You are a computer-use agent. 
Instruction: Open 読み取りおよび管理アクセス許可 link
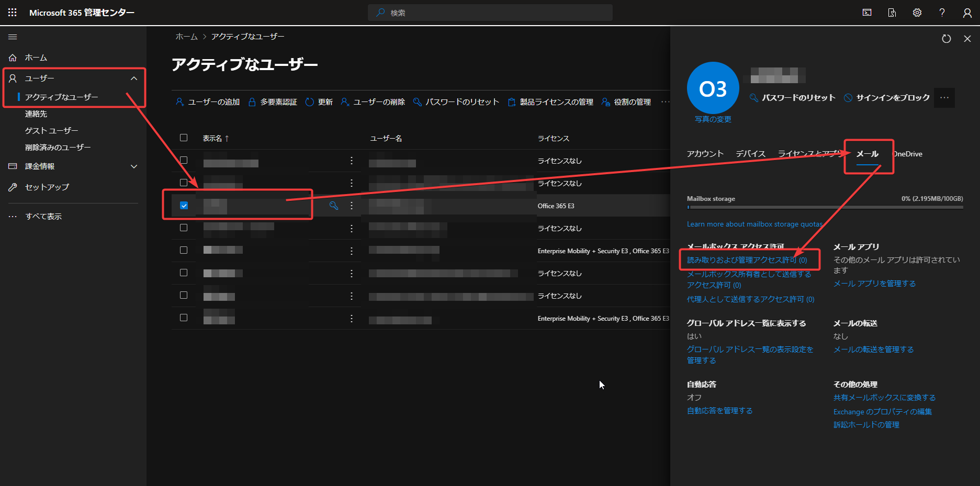[x=747, y=260]
